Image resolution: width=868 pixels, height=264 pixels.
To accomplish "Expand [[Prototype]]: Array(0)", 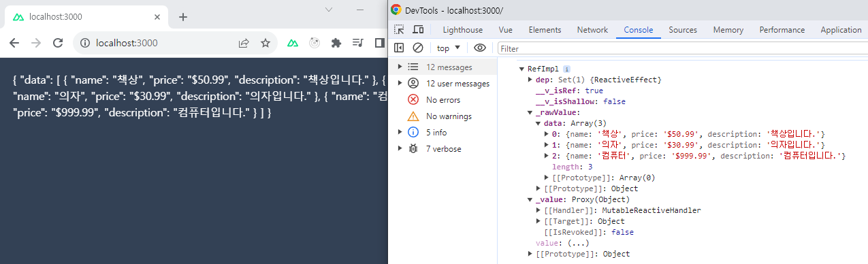I will [547, 178].
